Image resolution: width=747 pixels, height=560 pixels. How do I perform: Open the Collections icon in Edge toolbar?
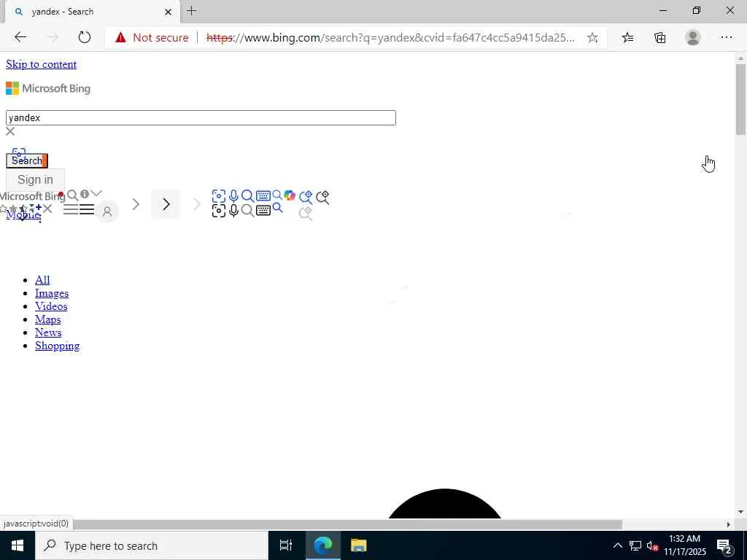click(x=659, y=38)
